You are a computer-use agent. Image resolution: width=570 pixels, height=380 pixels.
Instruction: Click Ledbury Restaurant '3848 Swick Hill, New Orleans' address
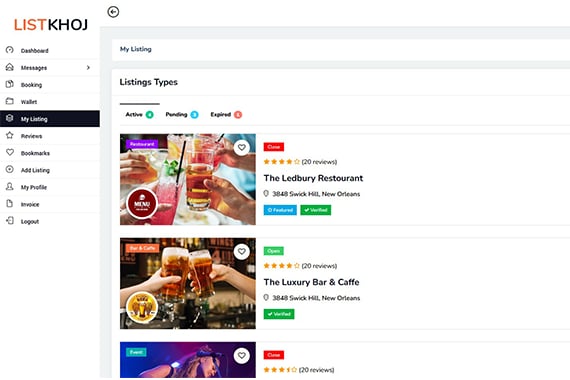coord(316,194)
